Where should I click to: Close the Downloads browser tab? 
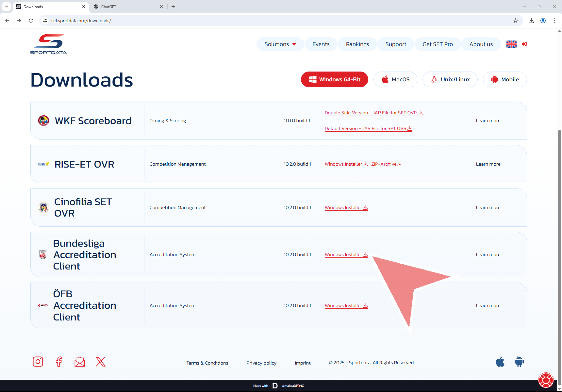(x=84, y=7)
